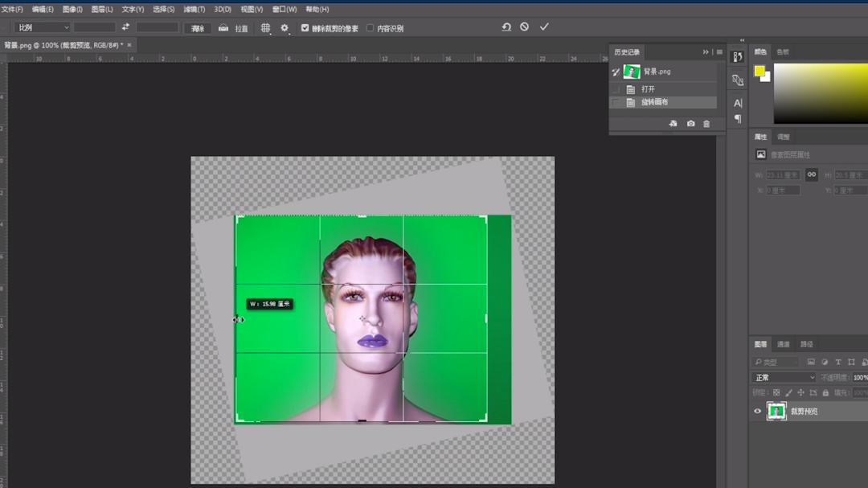This screenshot has height=488, width=868.
Task: Pick a color in yellow gradient field
Action: pos(821,93)
